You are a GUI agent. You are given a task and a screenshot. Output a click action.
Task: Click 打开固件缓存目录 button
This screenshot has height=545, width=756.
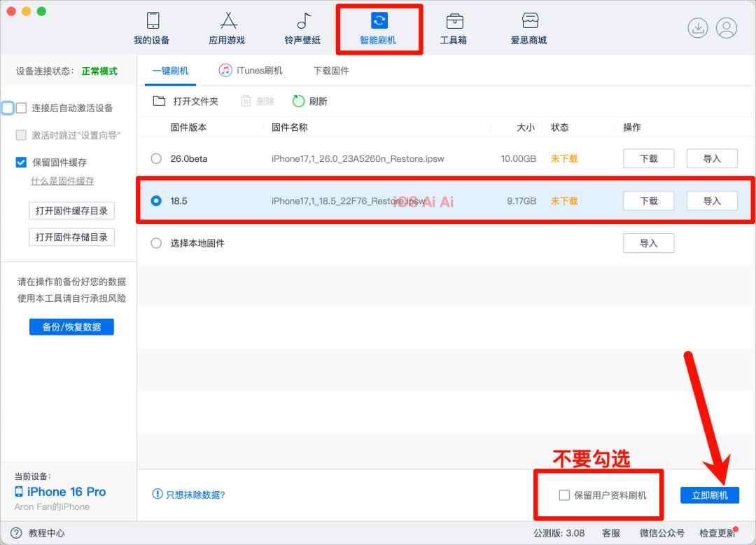[x=71, y=211]
